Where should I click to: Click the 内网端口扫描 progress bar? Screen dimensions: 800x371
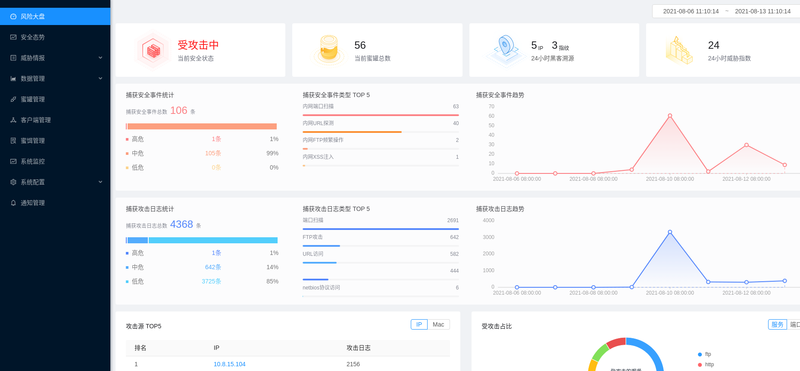click(x=381, y=115)
